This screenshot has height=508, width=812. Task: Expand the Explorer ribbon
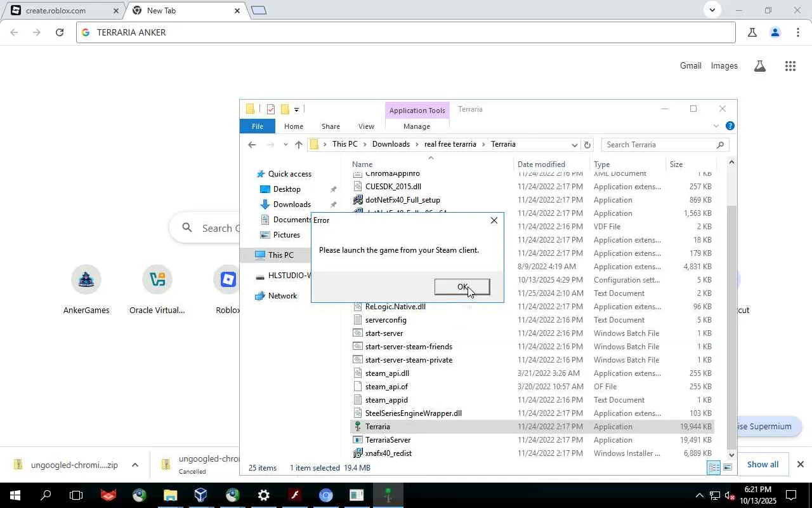[x=716, y=126]
